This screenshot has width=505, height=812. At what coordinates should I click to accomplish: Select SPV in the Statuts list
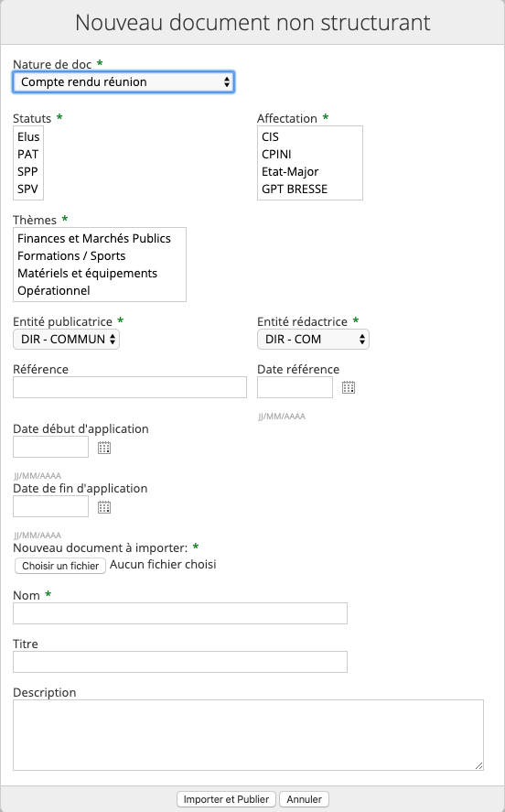[x=28, y=189]
